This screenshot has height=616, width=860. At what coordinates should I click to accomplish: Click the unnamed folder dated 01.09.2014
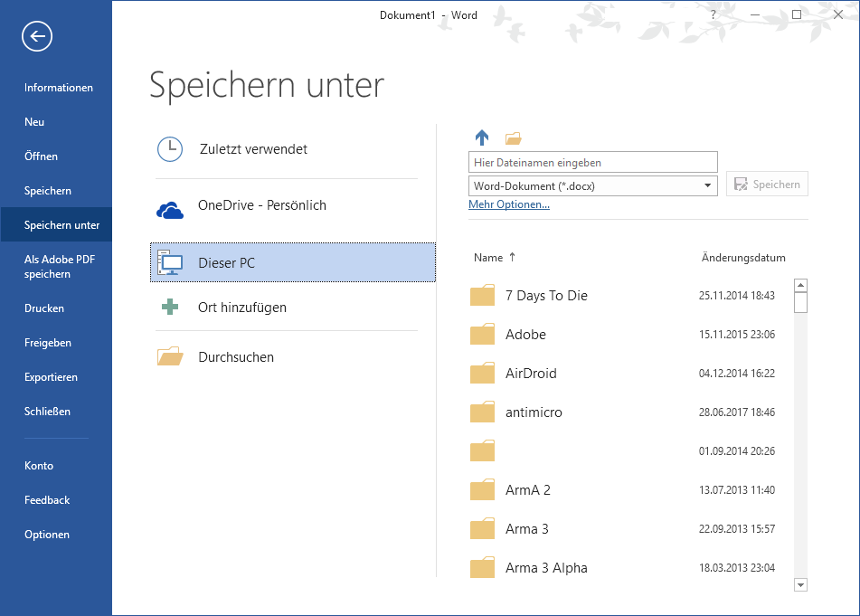coord(482,450)
